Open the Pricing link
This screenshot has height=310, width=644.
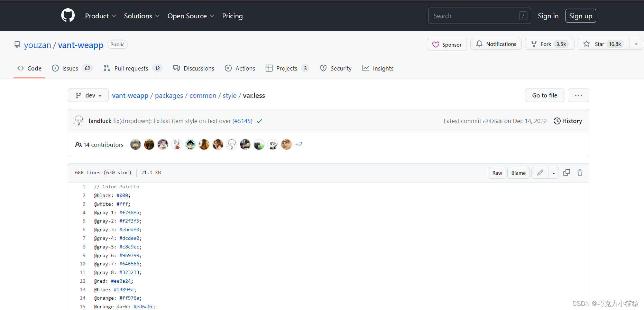pyautogui.click(x=232, y=16)
